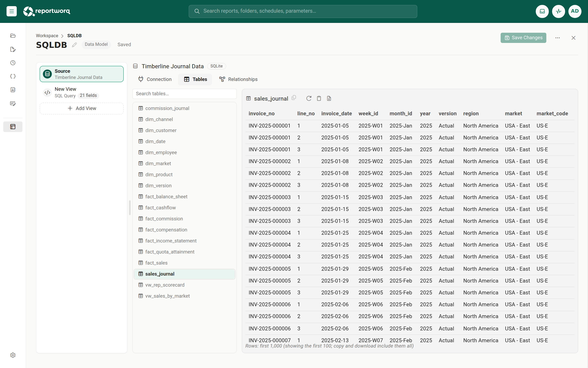Select the vw_sales_by_market table
588x368 pixels.
coord(184,296)
